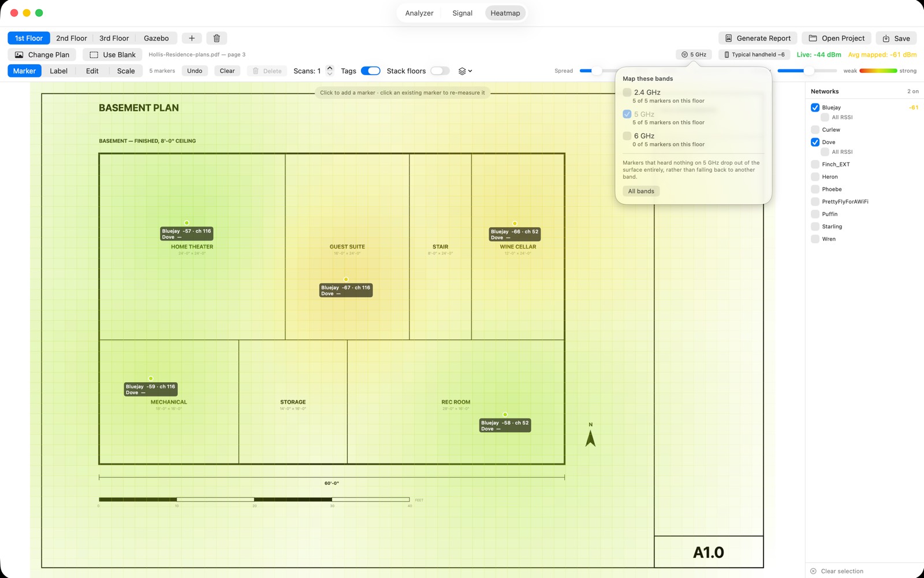The height and width of the screenshot is (578, 924).
Task: Click Use Blank plan button
Action: pyautogui.click(x=113, y=55)
